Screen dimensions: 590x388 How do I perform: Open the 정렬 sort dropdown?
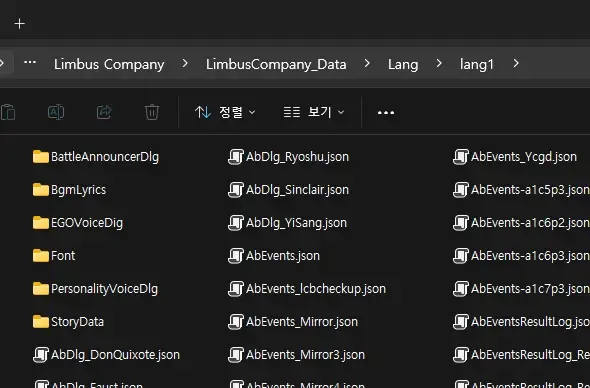[x=225, y=112]
